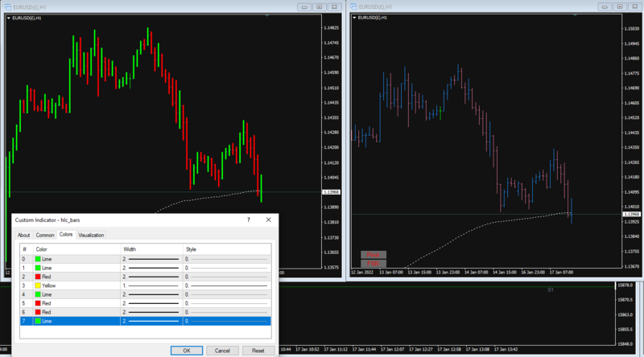
Task: Pick the Lime color swatch in row 1
Action: click(x=38, y=268)
